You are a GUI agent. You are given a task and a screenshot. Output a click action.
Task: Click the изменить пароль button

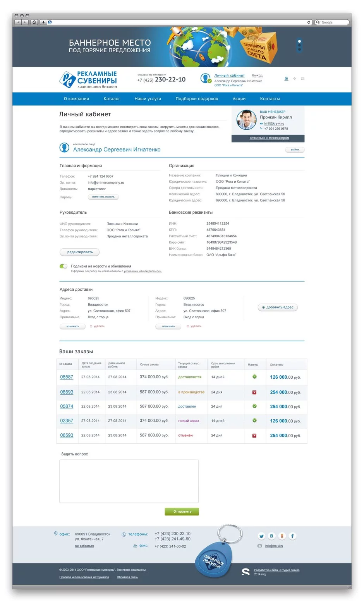pyautogui.click(x=103, y=197)
